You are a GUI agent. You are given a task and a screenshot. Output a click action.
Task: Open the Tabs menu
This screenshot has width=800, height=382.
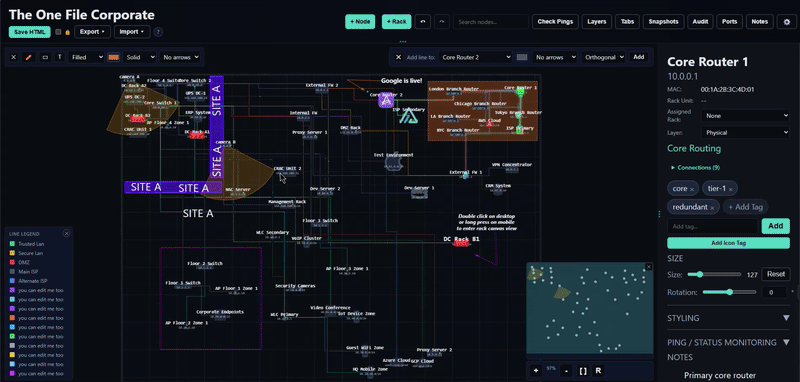coord(627,22)
